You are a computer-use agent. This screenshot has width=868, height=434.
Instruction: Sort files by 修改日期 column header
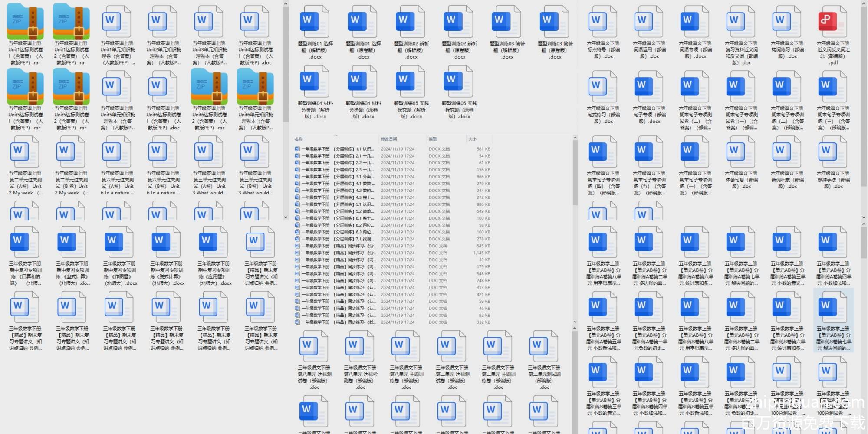[389, 139]
